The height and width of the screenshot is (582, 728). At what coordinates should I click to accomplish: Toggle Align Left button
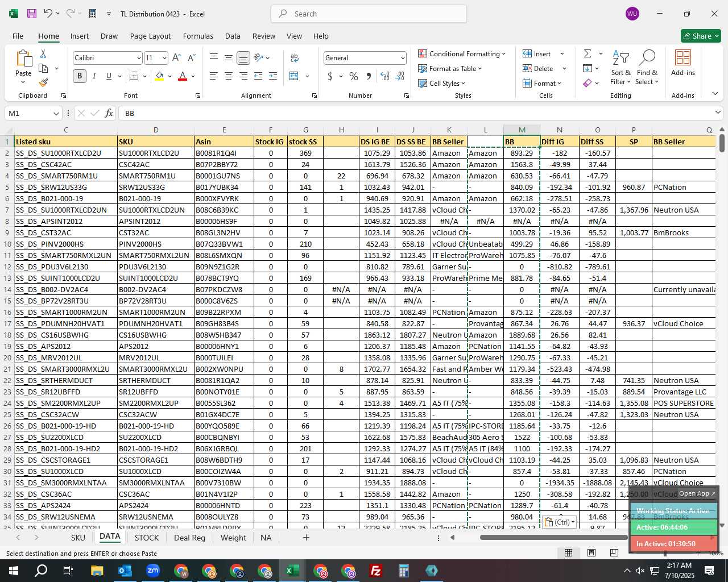214,76
